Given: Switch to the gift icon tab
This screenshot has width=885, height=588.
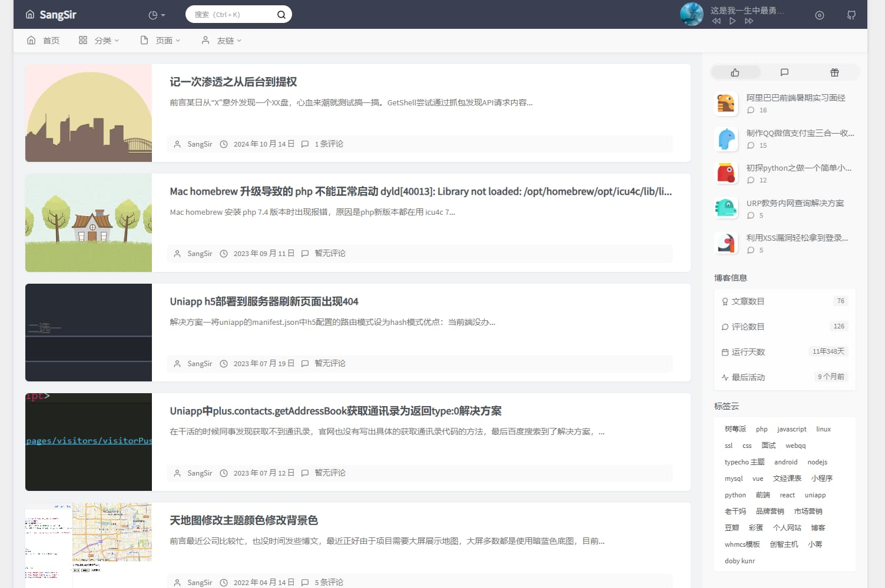Looking at the screenshot, I should [834, 72].
